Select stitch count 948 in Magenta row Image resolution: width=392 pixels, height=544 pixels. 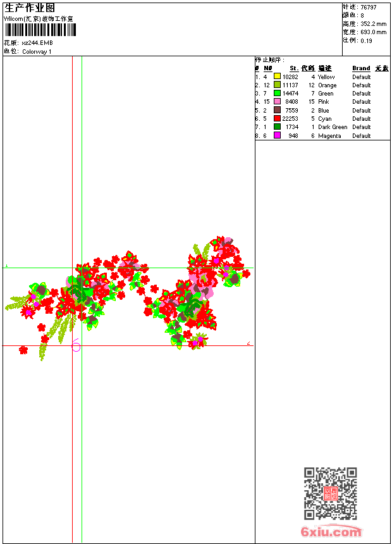(x=293, y=136)
